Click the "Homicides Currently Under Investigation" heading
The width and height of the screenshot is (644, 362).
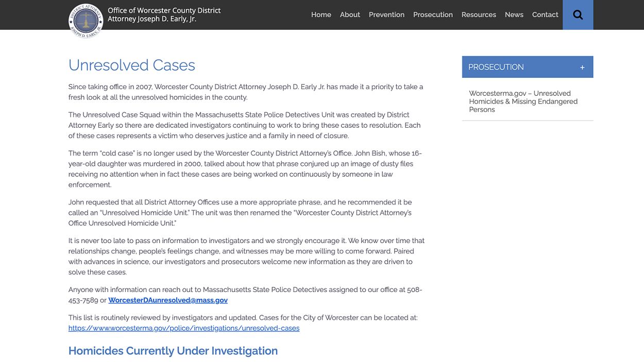pyautogui.click(x=173, y=351)
